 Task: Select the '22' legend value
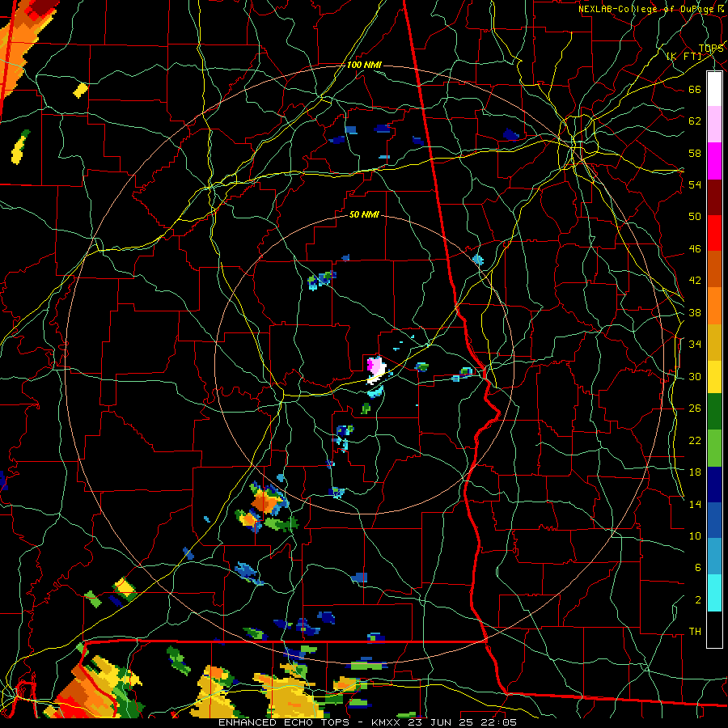coord(695,441)
